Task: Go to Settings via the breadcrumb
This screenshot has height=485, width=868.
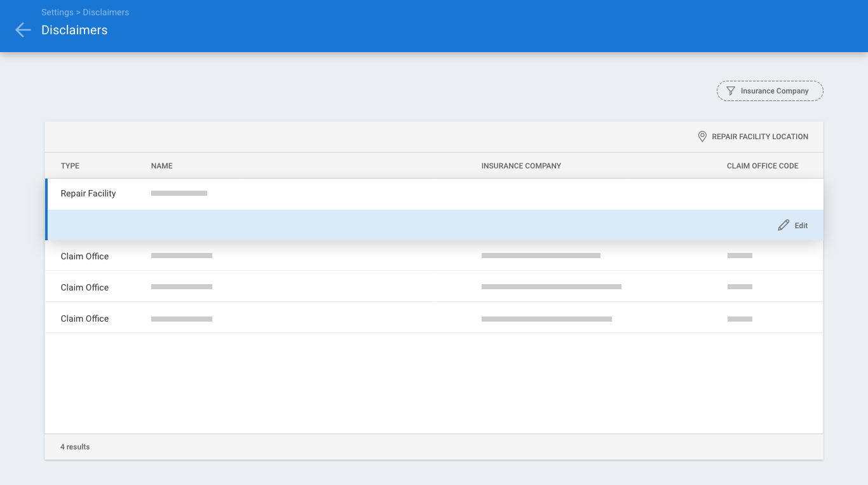Action: pyautogui.click(x=56, y=12)
